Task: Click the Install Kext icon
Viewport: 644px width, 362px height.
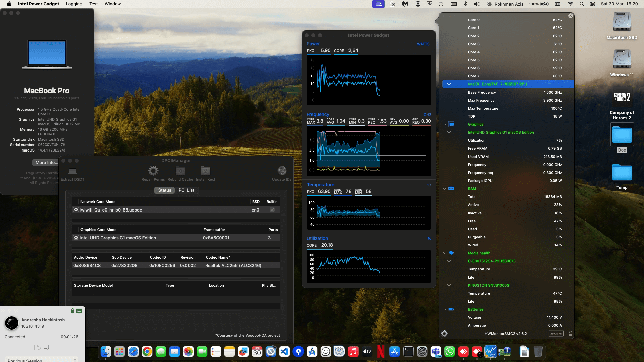Action: (x=205, y=171)
